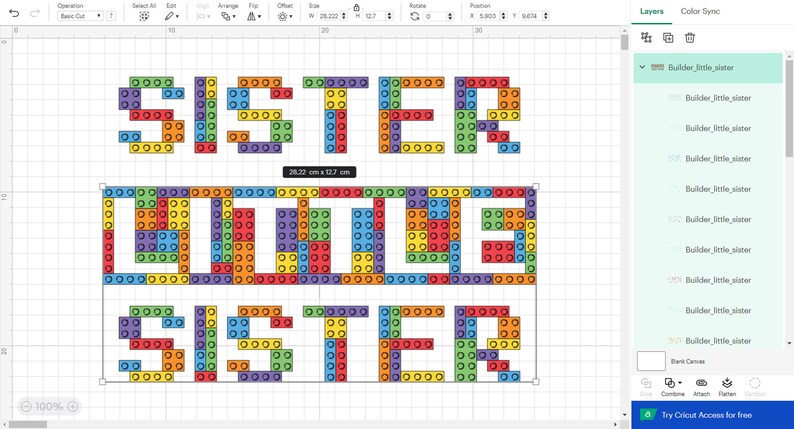Click the 100% zoom level label

click(x=49, y=406)
